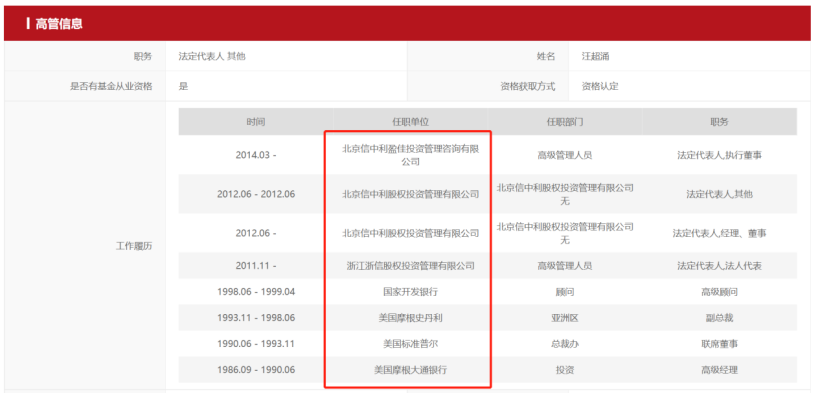Select the name 汪超涌

click(x=596, y=56)
